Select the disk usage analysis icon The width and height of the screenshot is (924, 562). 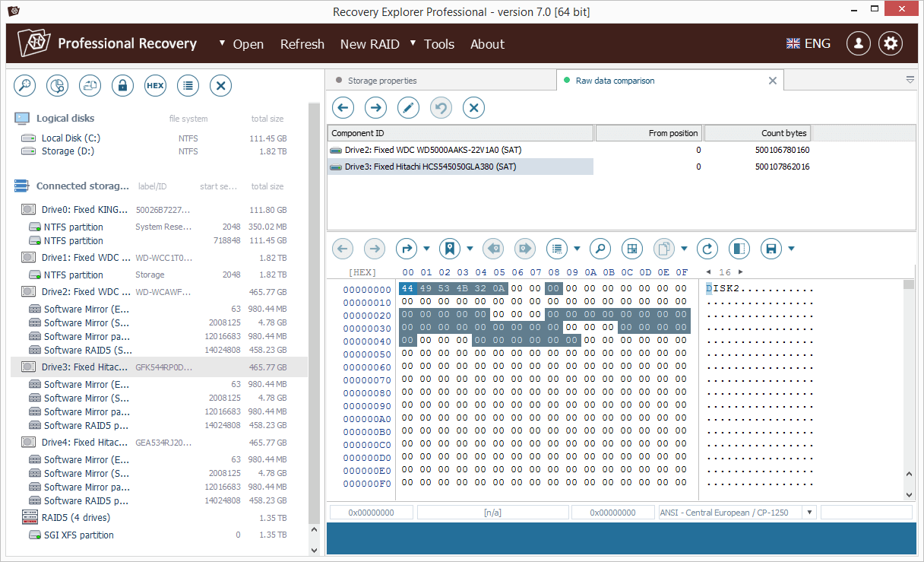(x=57, y=85)
